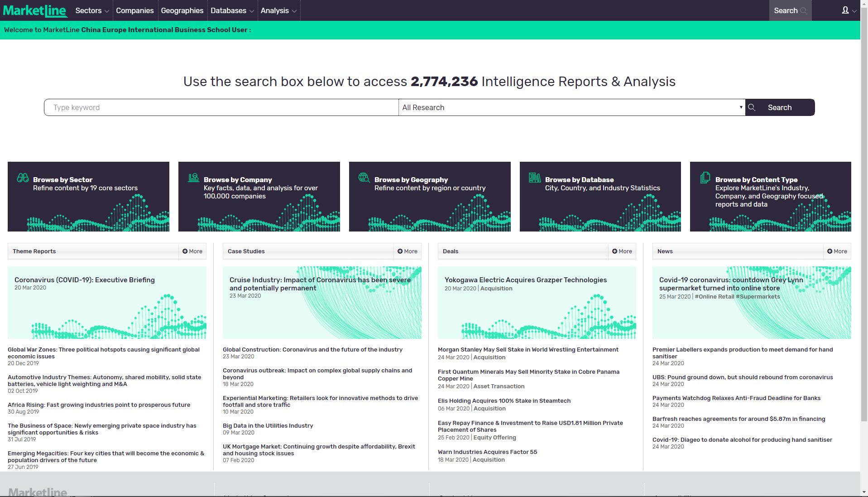The image size is (868, 497).
Task: Click the binoculars icon for Browse by Sector
Action: click(23, 178)
